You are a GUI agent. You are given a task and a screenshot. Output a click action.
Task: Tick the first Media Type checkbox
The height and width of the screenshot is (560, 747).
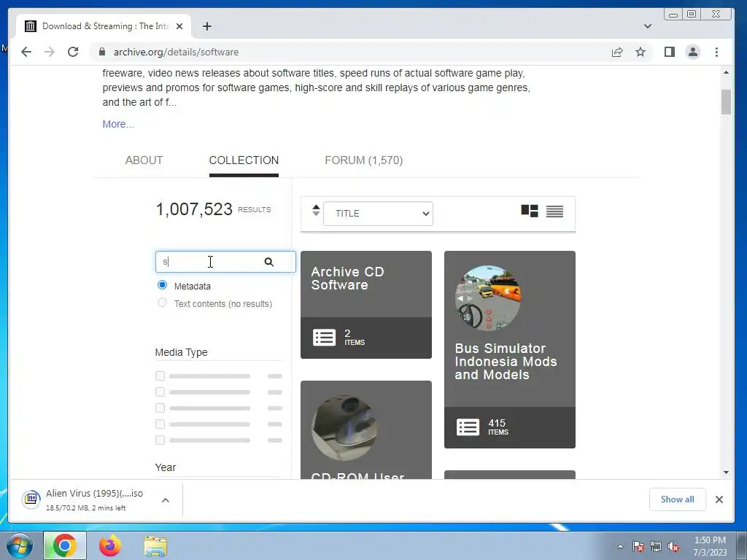click(x=160, y=376)
